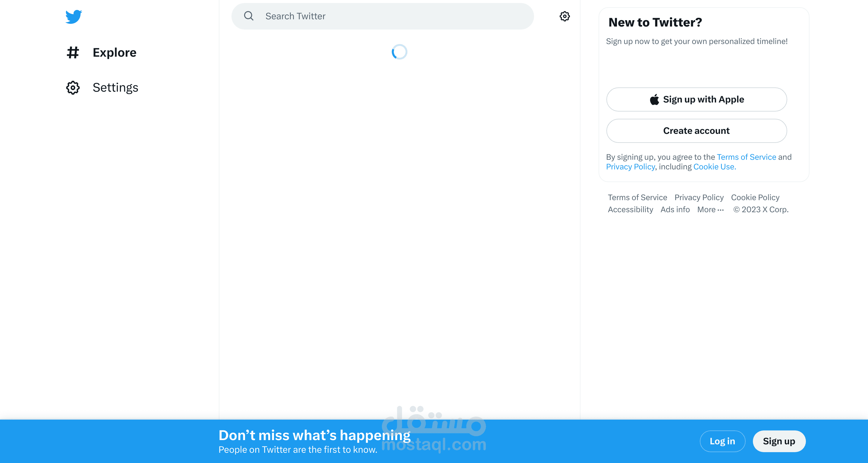Open search settings gear beside search bar
Screen dimensions: 868x463
coord(565,16)
